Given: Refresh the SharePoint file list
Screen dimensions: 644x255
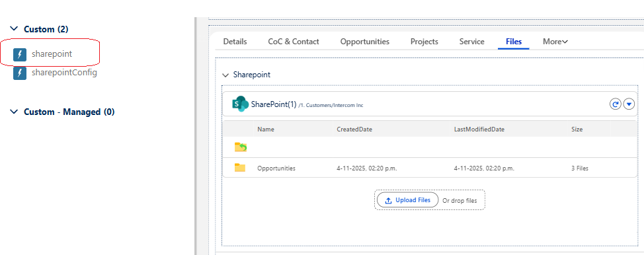Looking at the screenshot, I should [615, 104].
